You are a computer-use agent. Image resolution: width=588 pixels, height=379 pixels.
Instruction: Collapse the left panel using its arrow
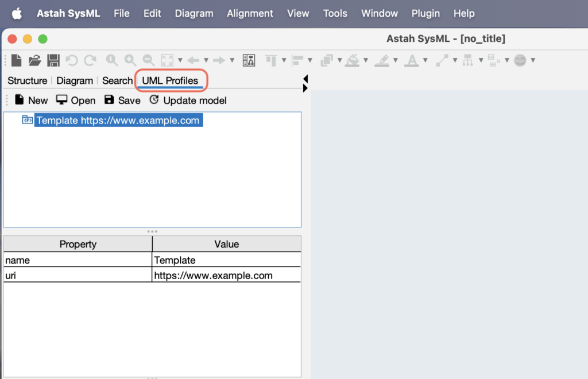(x=305, y=80)
